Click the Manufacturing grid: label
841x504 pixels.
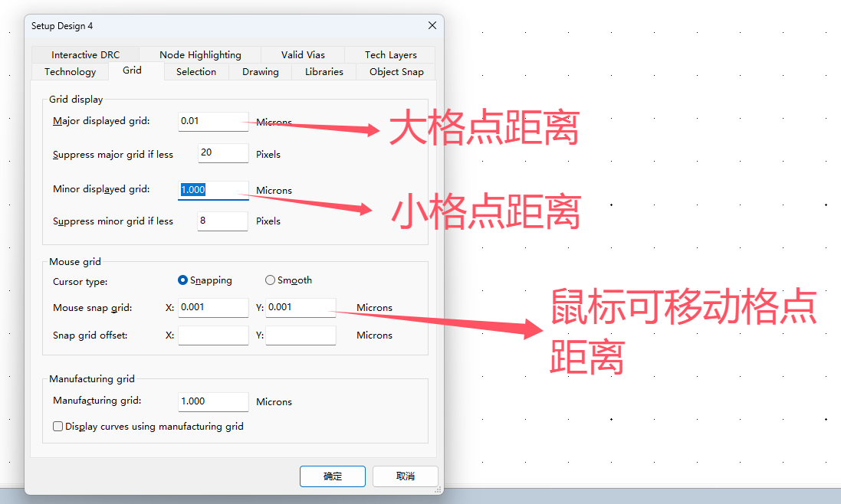click(x=97, y=401)
